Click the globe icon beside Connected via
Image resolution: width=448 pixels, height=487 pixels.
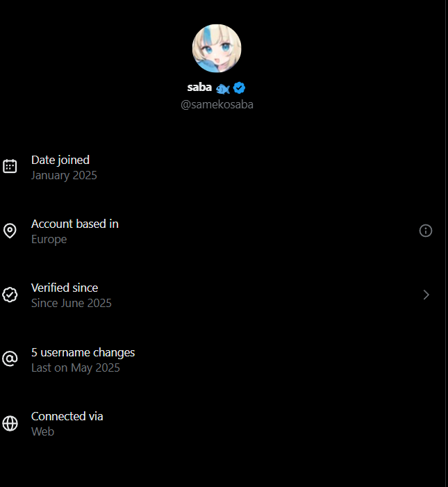10,424
